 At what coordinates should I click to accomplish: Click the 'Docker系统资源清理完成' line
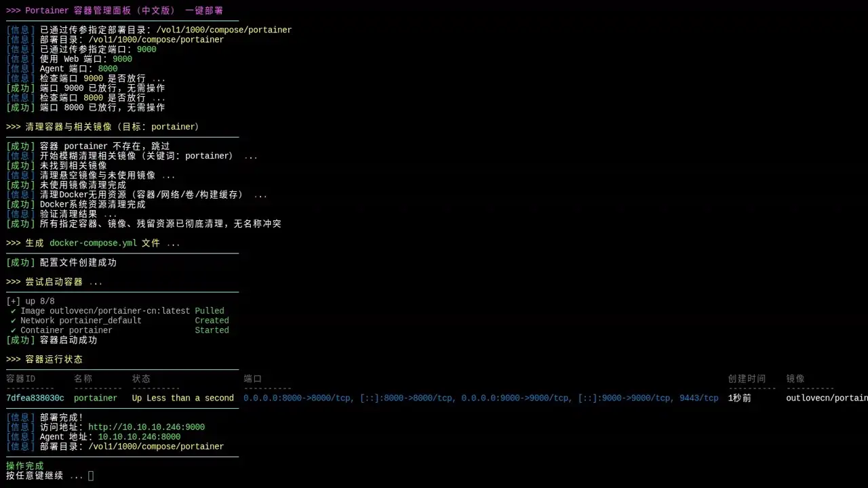click(x=76, y=205)
